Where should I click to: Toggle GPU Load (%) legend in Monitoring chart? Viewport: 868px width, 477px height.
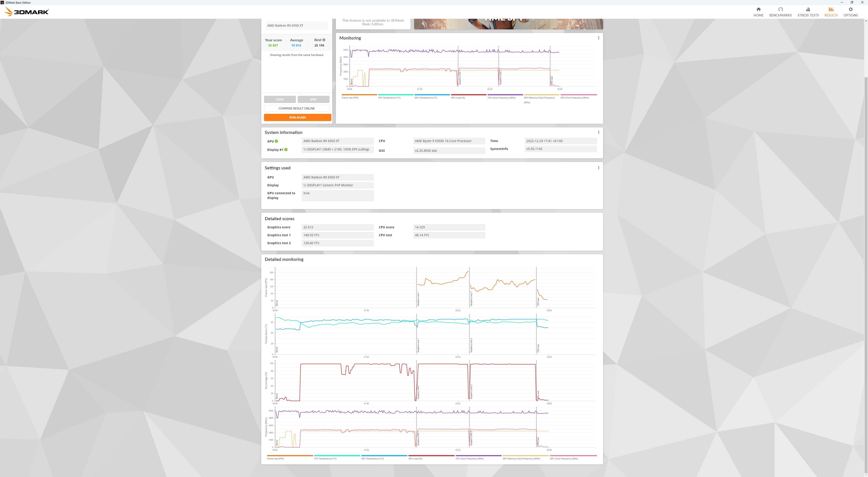click(458, 98)
